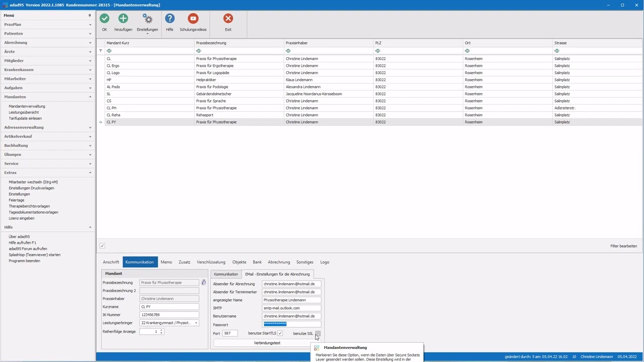The height and width of the screenshot is (362, 644).
Task: Select the Heilpraktiker row in the table
Action: (x=216, y=80)
